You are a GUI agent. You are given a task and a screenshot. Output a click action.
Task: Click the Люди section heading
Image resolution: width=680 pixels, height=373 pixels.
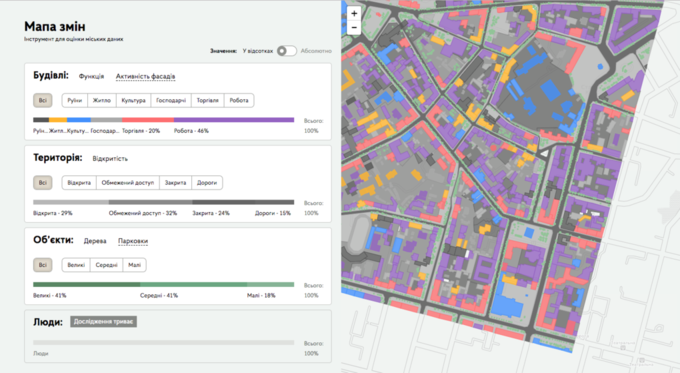click(48, 322)
